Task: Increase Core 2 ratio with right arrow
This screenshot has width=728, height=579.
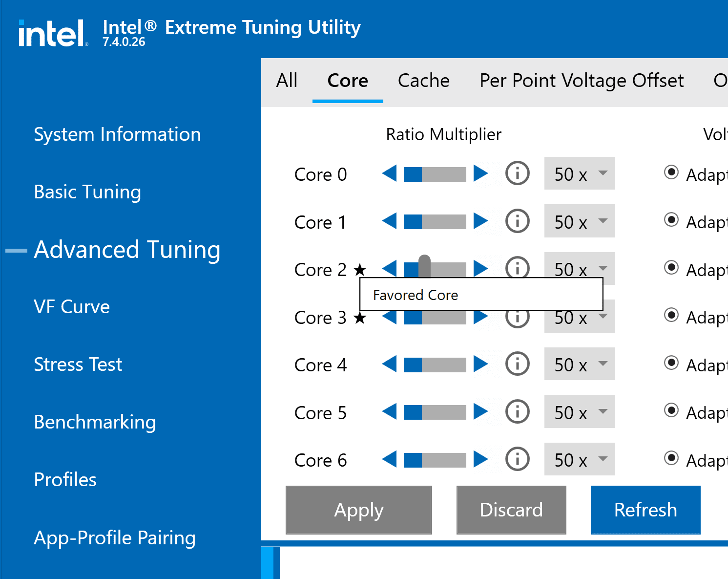Action: [x=481, y=268]
